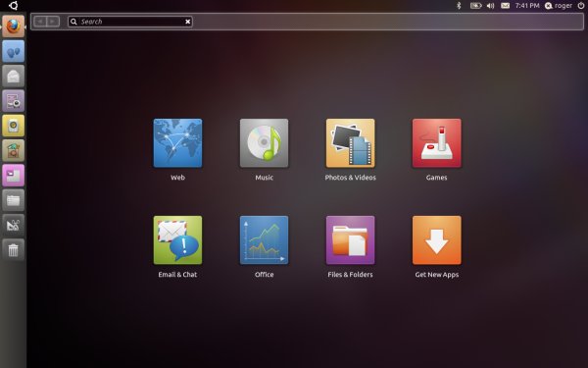This screenshot has width=588, height=368.
Task: Click the back navigation arrow
Action: click(x=40, y=22)
